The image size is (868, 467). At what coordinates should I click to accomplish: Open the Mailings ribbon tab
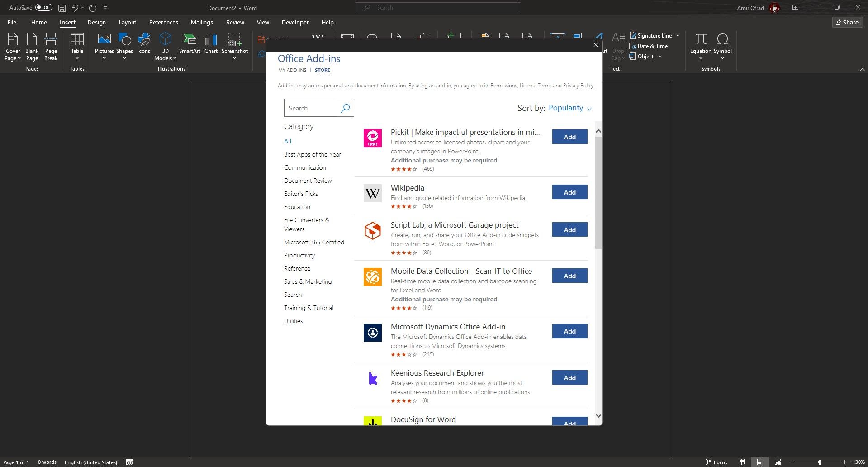201,22
